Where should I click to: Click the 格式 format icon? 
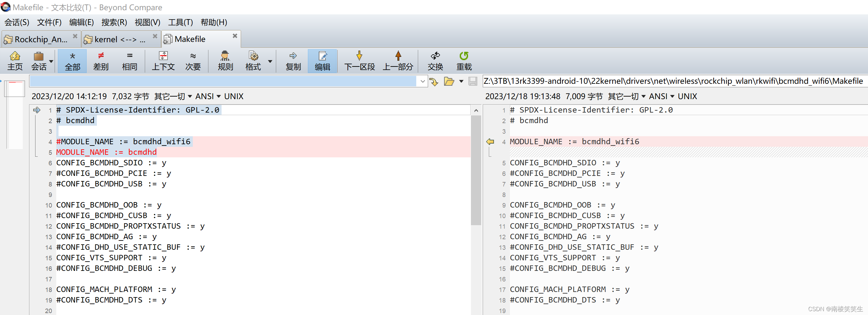coord(253,61)
